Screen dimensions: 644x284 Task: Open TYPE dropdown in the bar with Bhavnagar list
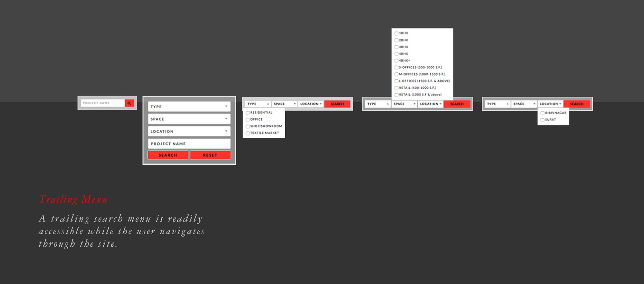tap(497, 104)
